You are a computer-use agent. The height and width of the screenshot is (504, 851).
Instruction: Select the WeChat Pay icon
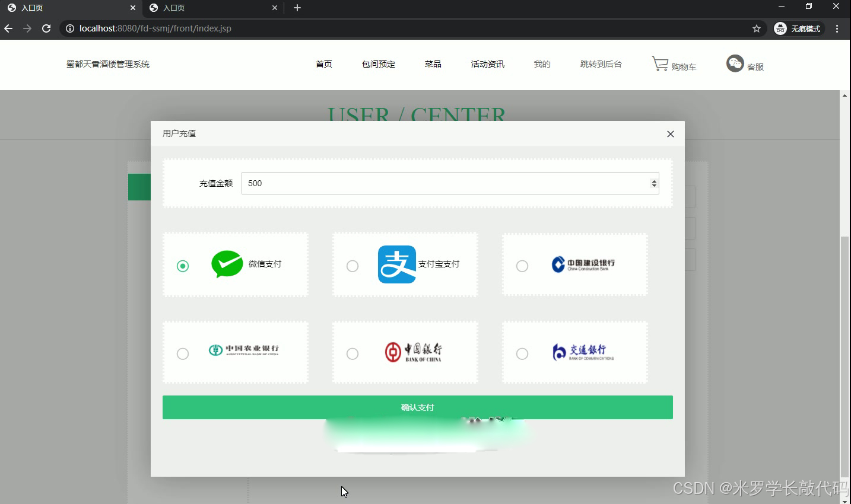coord(227,264)
